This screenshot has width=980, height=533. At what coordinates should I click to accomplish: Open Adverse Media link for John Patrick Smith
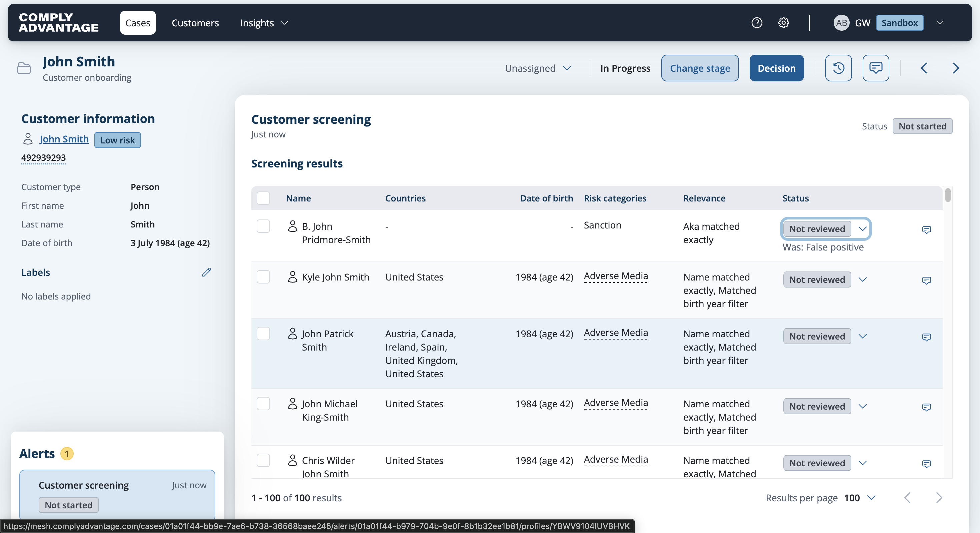[616, 333]
